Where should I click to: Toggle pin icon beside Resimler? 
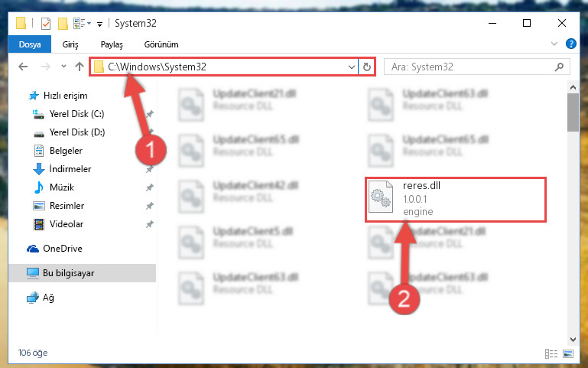click(x=150, y=206)
